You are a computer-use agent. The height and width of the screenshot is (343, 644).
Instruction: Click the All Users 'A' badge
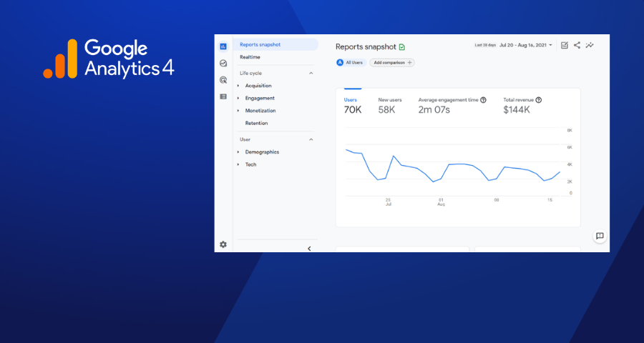(340, 63)
